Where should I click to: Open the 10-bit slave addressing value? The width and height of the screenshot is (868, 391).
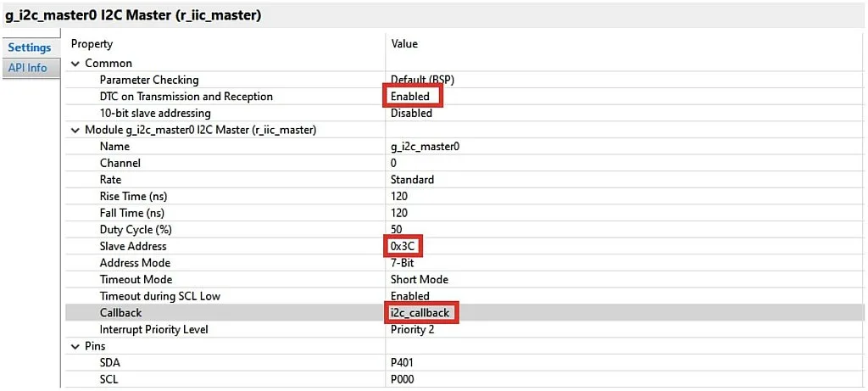[x=411, y=113]
